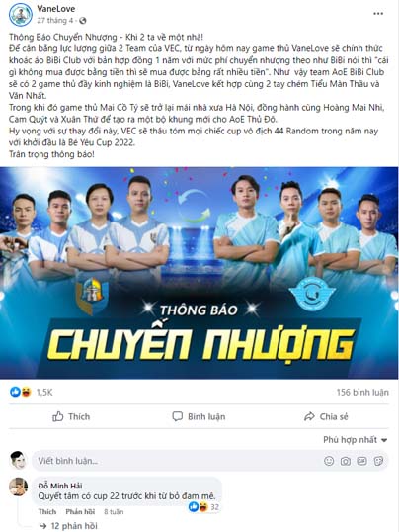The height and width of the screenshot is (532, 399).
Task: Click Bình luận to comment
Action: (199, 416)
